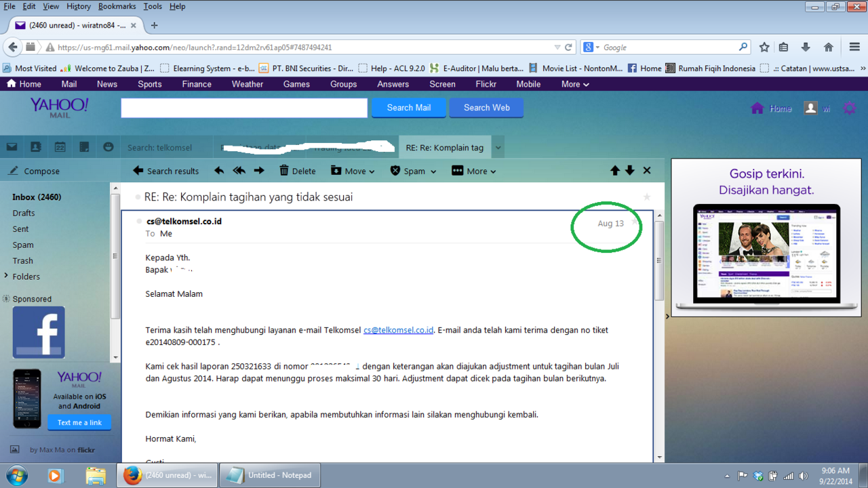
Task: Click the Firefox back navigation arrow
Action: pos(12,47)
